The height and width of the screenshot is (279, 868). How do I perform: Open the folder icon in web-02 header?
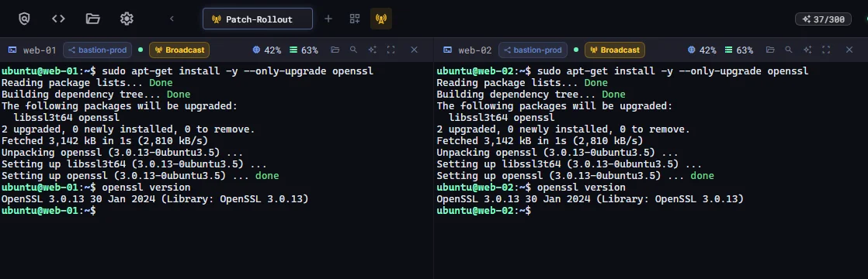770,50
